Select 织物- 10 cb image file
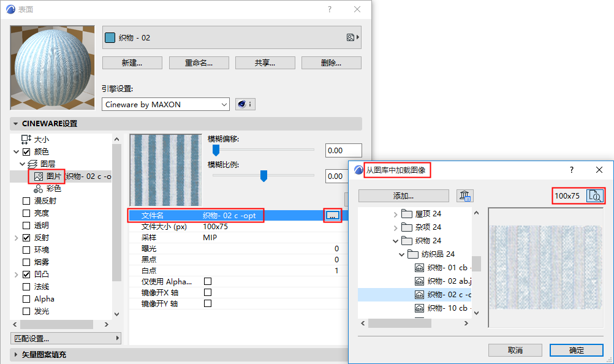614x364 pixels. point(443,308)
